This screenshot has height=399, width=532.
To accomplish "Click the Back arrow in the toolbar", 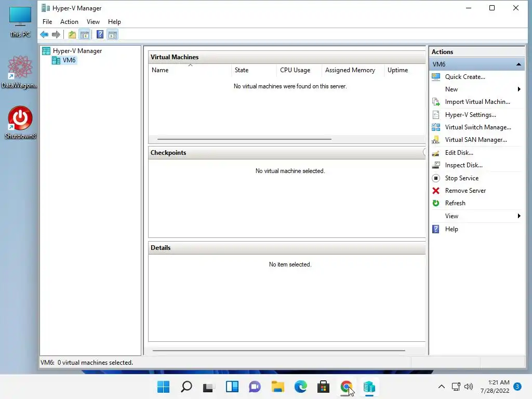I will (44, 34).
